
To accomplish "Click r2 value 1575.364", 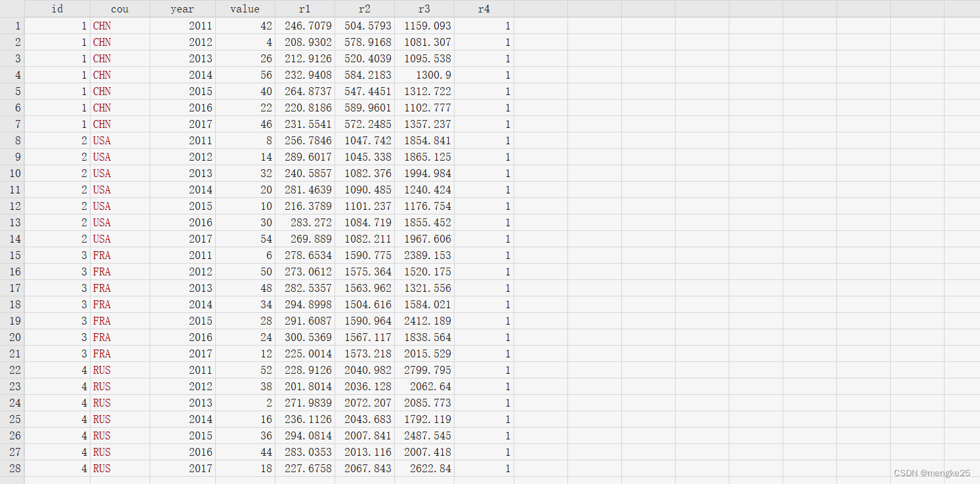I will tap(365, 272).
